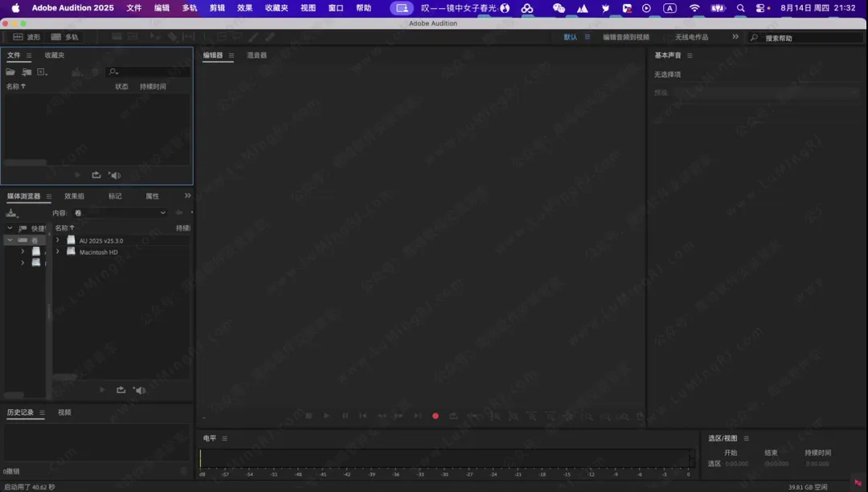
Task: Switch to 波形 waveform view
Action: coord(26,37)
